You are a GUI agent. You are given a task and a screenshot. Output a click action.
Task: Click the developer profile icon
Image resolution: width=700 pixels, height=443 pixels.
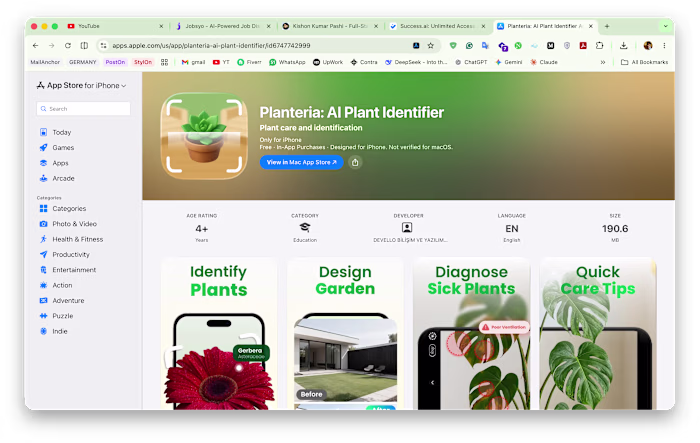407,227
